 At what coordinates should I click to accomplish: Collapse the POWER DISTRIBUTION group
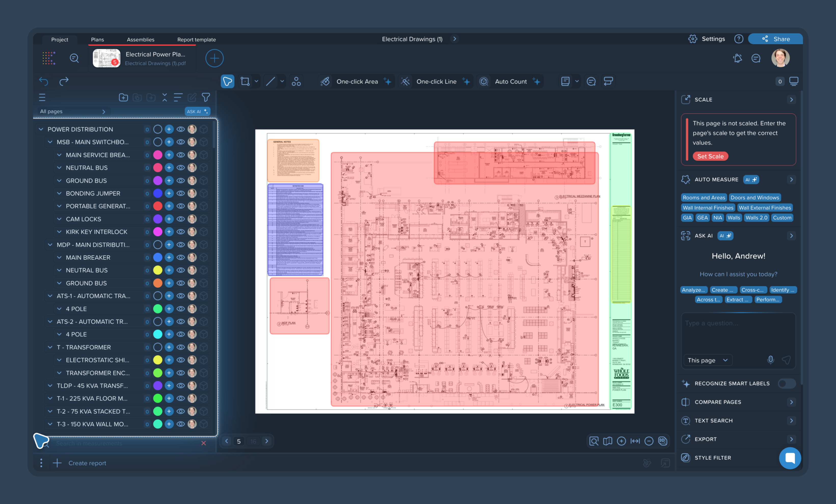point(41,129)
